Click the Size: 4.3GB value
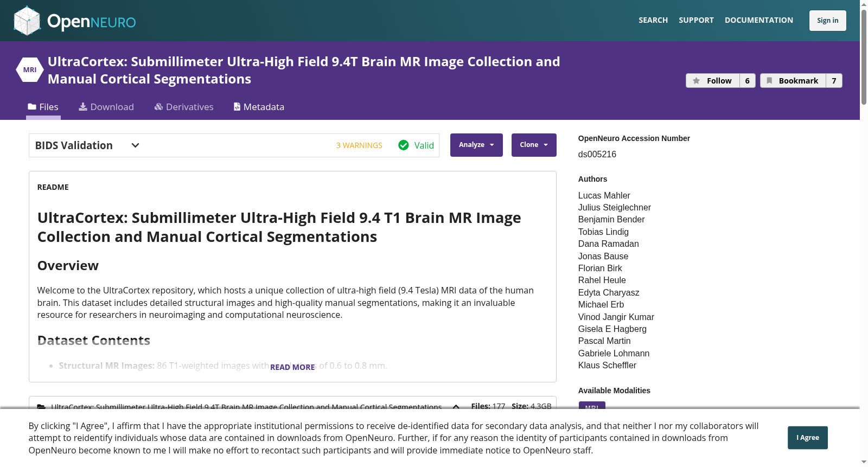This screenshot has height=467, width=868. [x=532, y=406]
